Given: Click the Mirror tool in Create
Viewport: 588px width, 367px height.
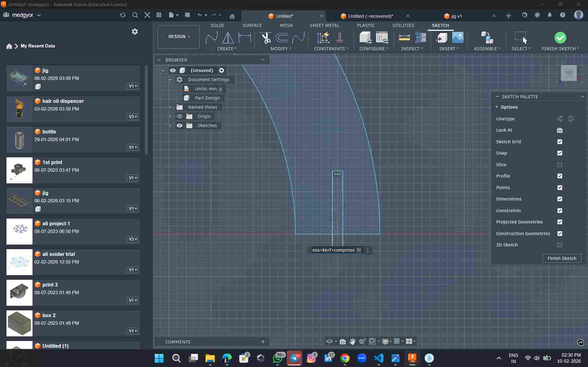Looking at the screenshot, I should click(228, 38).
